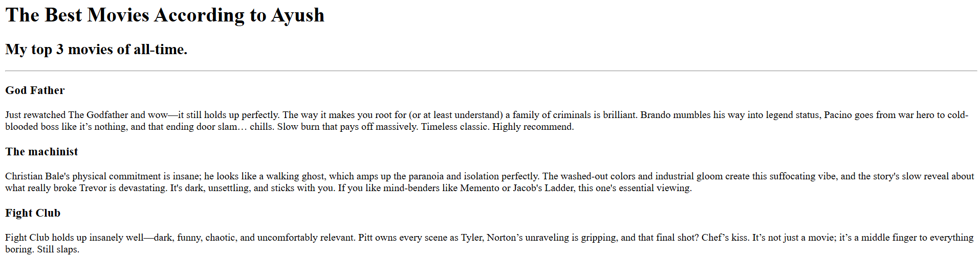Viewport: 980px width, 280px height.
Task: Click the name "Trevor" in the machinist review
Action: click(x=92, y=188)
